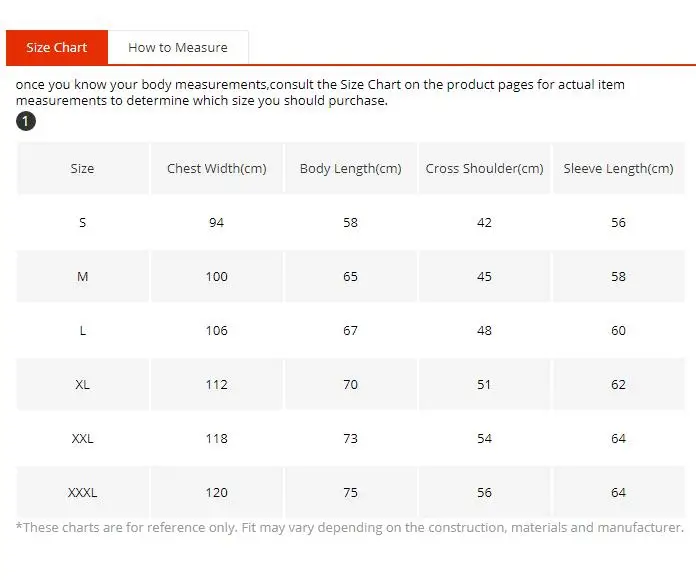Select the L size row label
The height and width of the screenshot is (580, 696).
tap(83, 331)
